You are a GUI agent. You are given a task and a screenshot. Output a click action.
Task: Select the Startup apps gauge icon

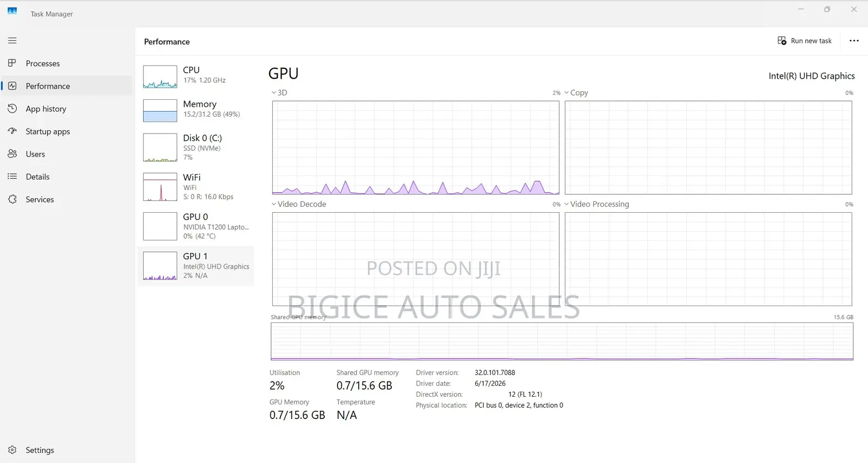12,131
